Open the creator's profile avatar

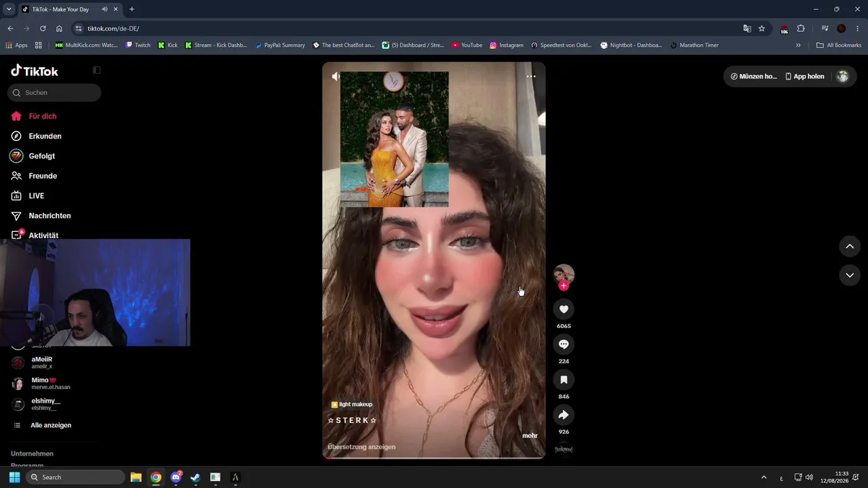click(x=564, y=274)
